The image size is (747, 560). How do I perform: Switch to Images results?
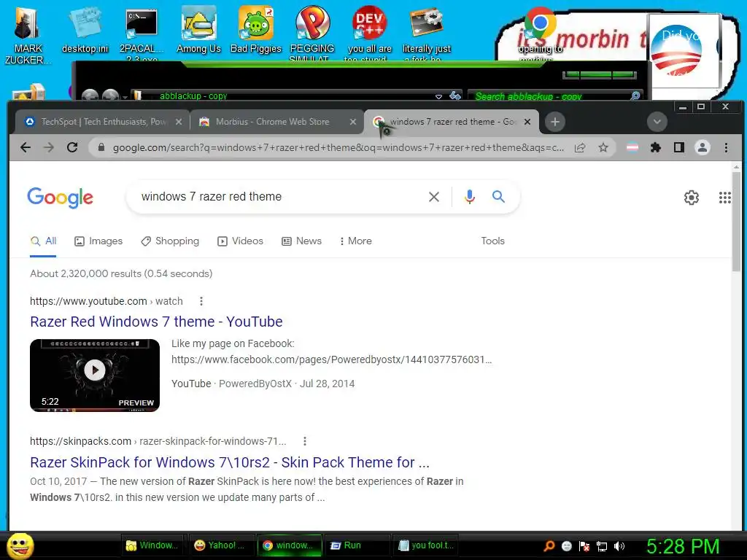[x=98, y=241]
